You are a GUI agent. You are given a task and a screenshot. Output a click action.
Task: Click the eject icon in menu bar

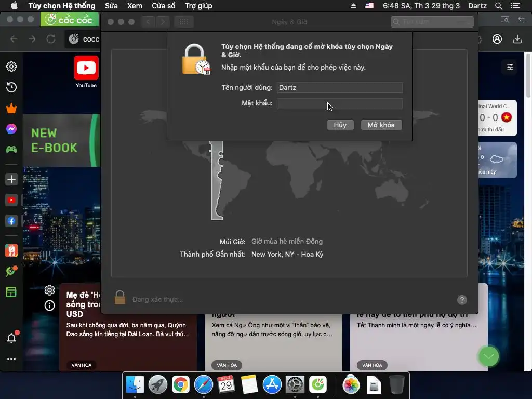click(x=353, y=6)
